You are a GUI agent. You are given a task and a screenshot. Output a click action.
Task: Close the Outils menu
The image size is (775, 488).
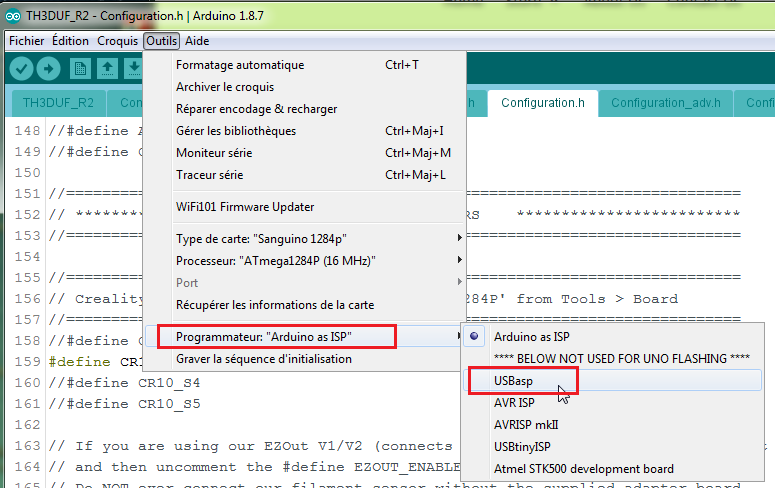[x=162, y=41]
